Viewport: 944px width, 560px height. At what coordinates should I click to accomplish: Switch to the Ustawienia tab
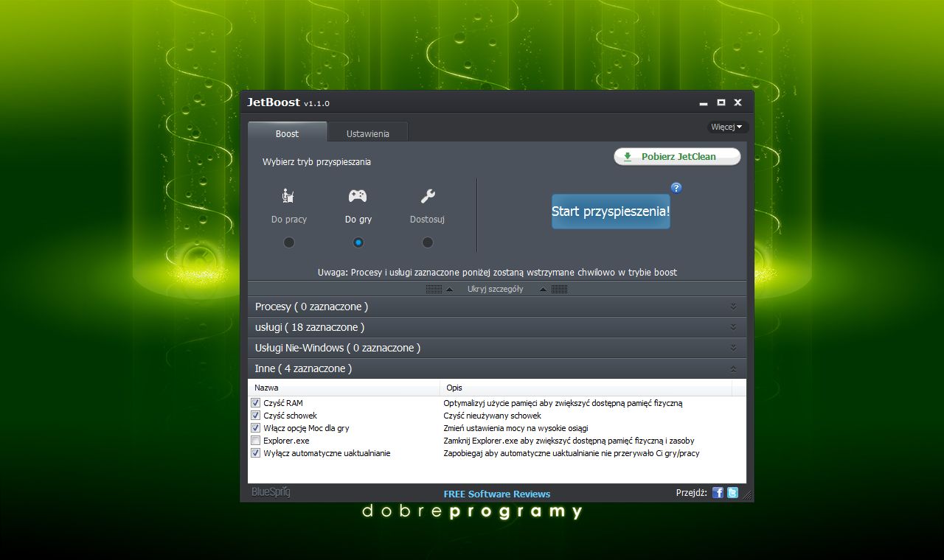coord(367,133)
